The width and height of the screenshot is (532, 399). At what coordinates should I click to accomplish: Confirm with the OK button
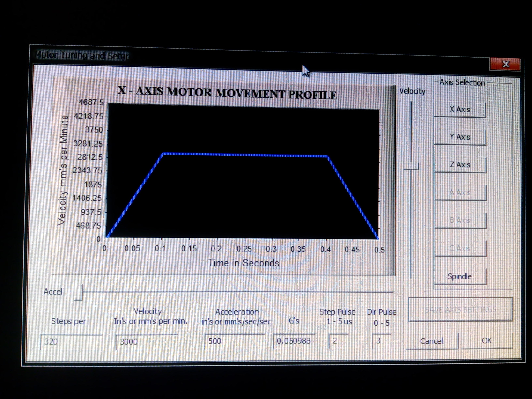click(487, 340)
